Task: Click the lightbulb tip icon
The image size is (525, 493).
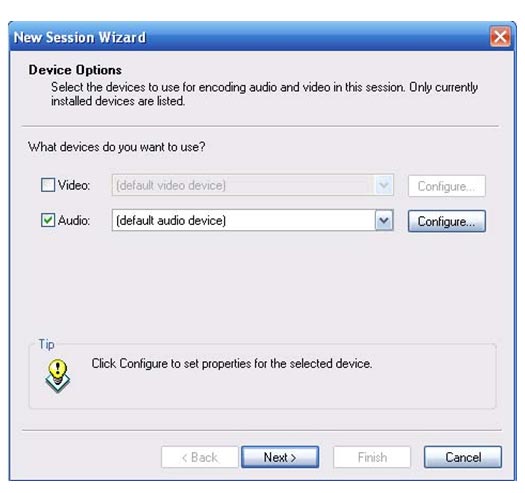Action: 58,376
